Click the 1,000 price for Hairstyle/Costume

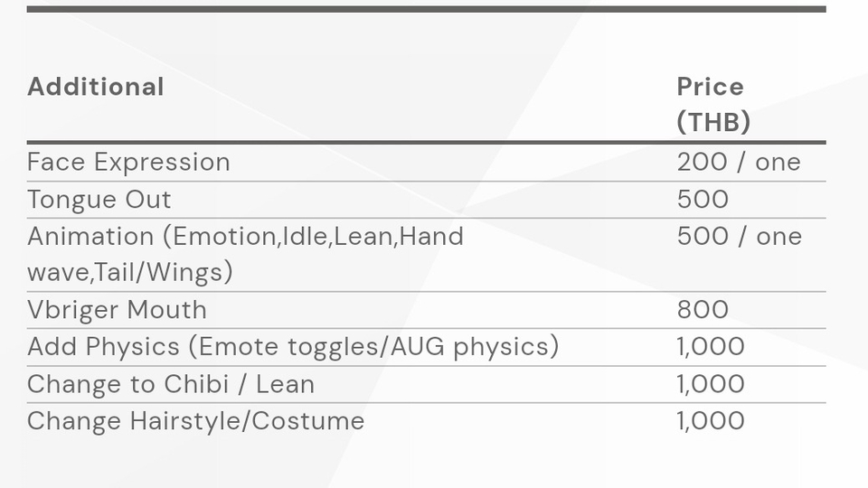[711, 421]
